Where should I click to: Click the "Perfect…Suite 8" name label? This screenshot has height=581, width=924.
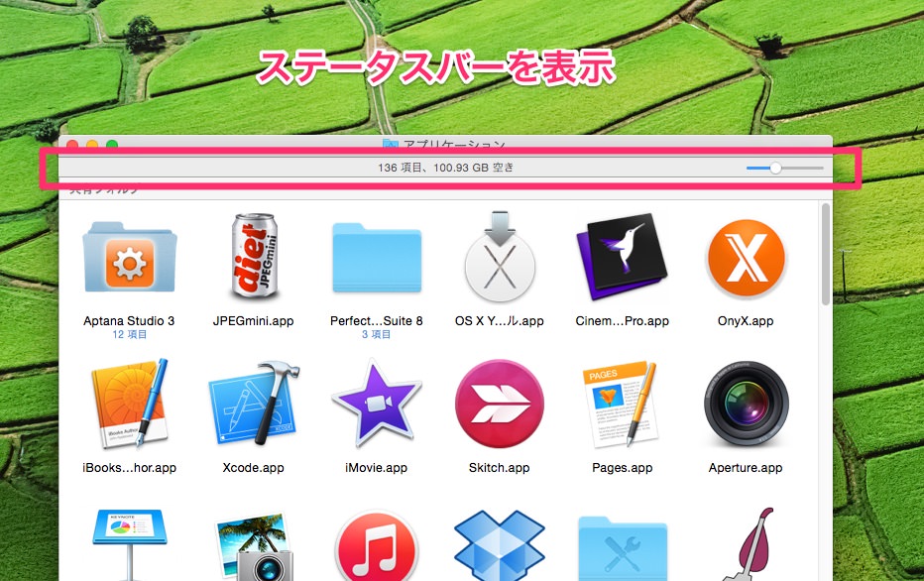[377, 321]
